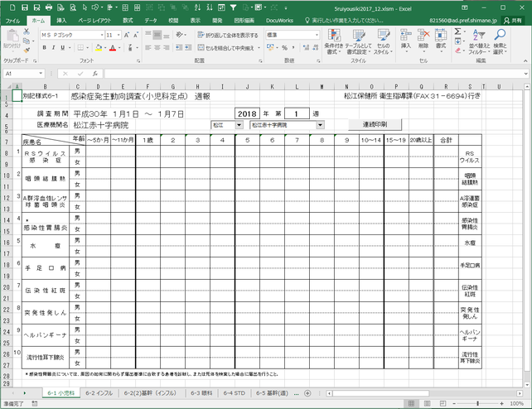Click the zoom slider in status bar
This screenshot has width=532, height=409.
(x=477, y=403)
